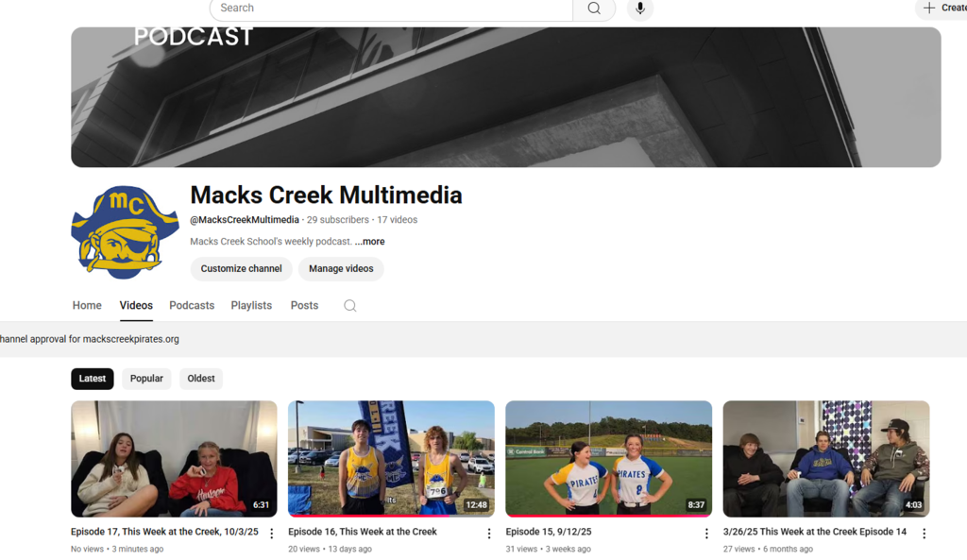Open the channel search magnifier icon
The image size is (967, 560).
click(x=350, y=306)
